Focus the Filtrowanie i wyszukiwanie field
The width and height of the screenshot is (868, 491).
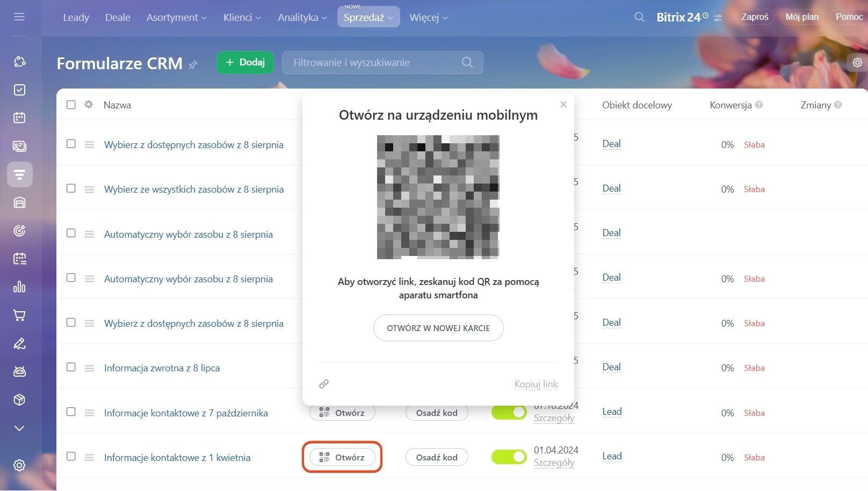[382, 62]
